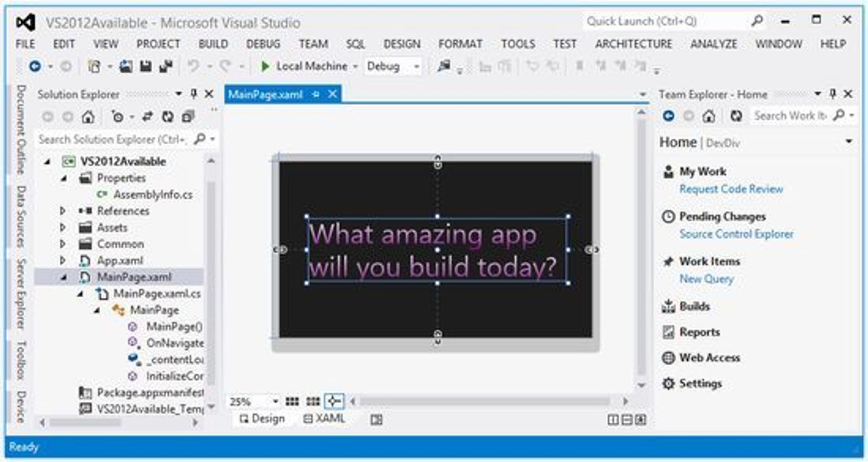
Task: Open the Debug configuration dropdown
Action: (416, 66)
